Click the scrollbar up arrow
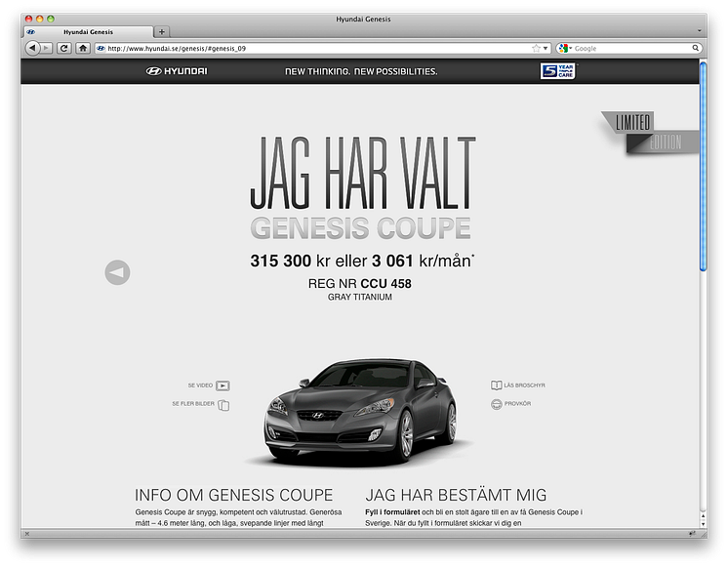The image size is (728, 567). pos(703,515)
